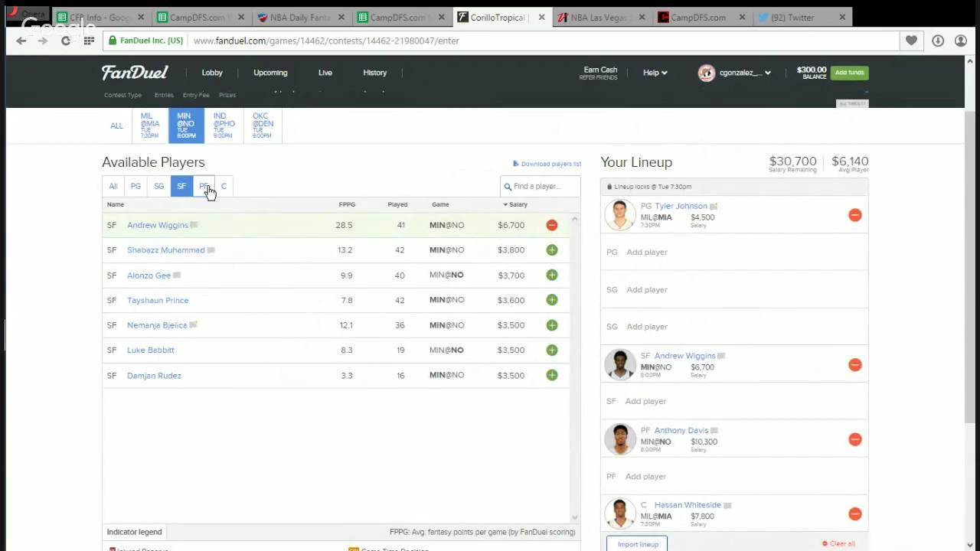Click the heart bookmark icon in address bar
Screen dimensions: 980x551
coord(911,41)
